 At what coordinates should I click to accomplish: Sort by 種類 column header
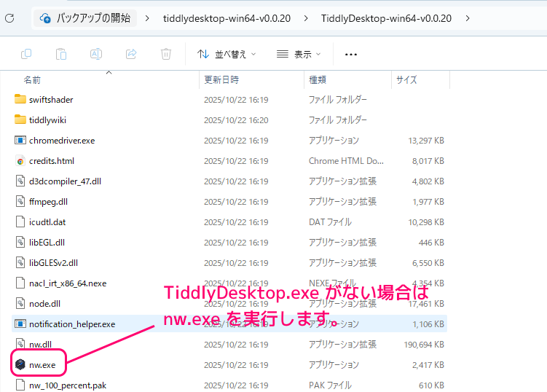tap(318, 80)
